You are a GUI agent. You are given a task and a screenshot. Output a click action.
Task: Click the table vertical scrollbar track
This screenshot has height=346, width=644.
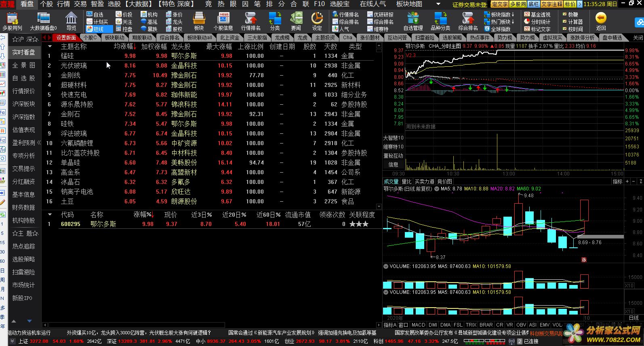(379, 125)
